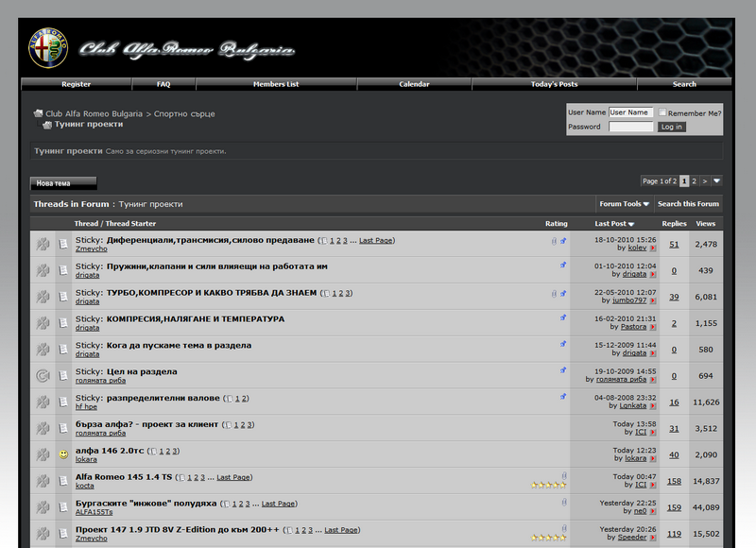This screenshot has width=756, height=548.
Task: Open the Search this Forum dropdown
Action: pyautogui.click(x=688, y=204)
